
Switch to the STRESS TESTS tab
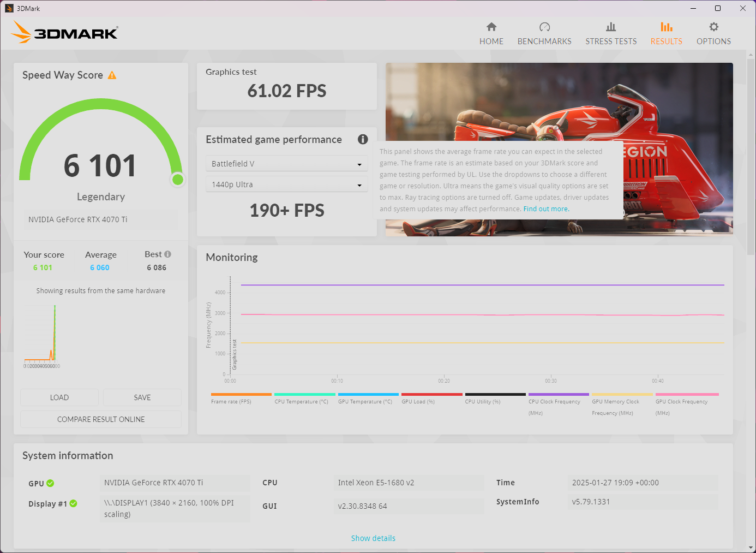611,41
